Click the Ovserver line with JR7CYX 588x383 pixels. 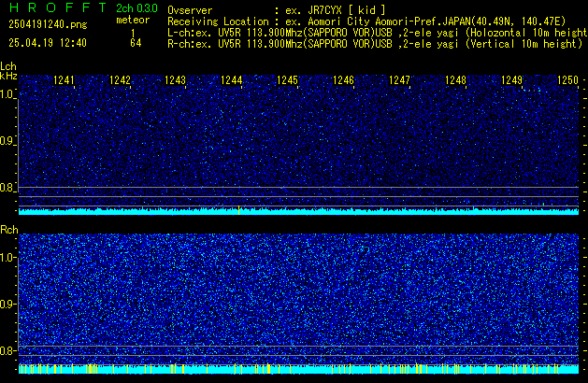click(x=277, y=10)
